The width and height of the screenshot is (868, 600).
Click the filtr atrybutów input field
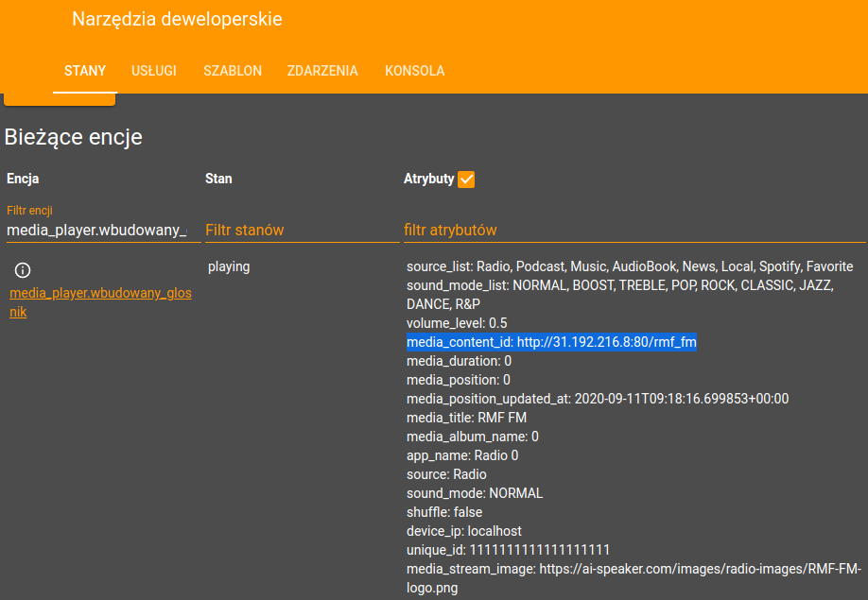click(x=634, y=230)
